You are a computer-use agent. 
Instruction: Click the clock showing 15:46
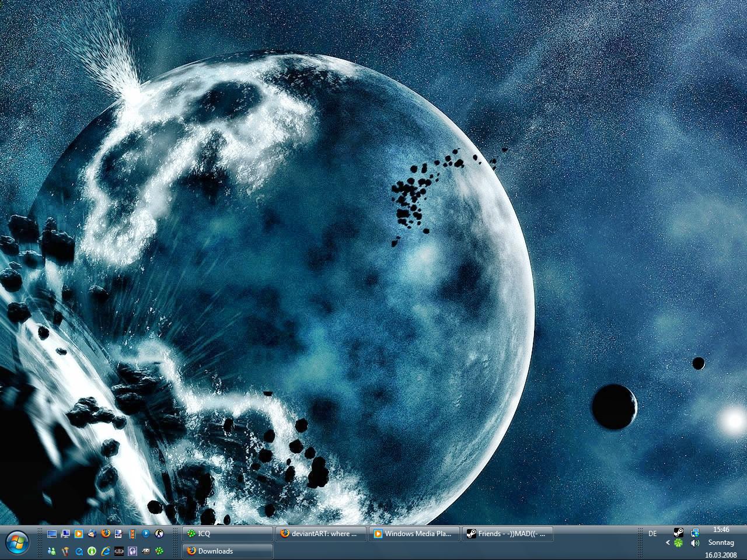(x=721, y=530)
